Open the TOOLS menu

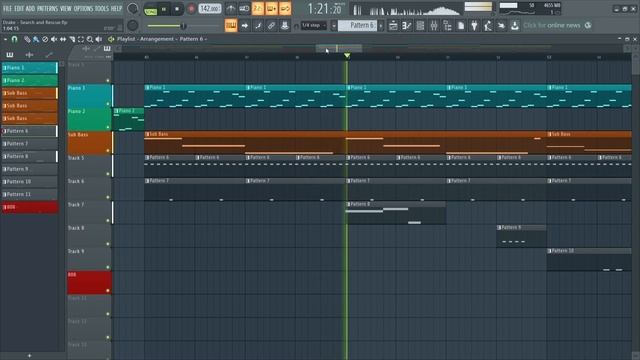point(102,9)
